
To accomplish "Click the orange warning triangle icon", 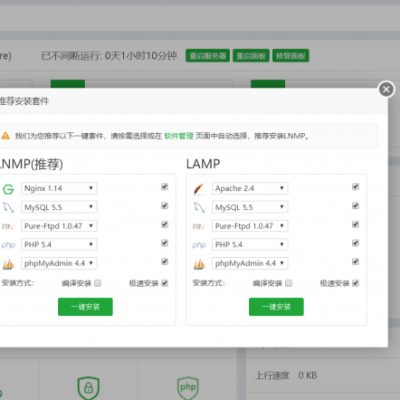I will (5, 136).
